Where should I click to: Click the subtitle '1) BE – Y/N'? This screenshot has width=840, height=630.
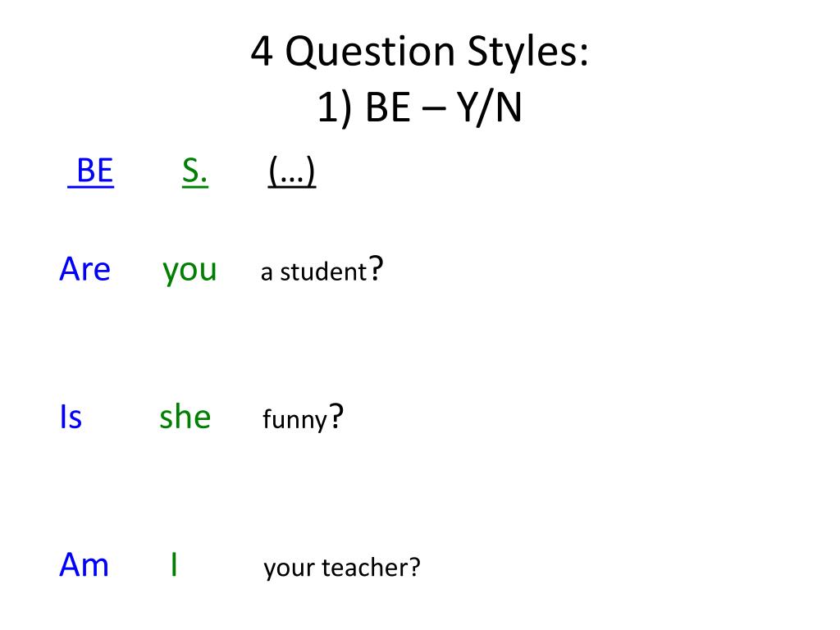419,107
